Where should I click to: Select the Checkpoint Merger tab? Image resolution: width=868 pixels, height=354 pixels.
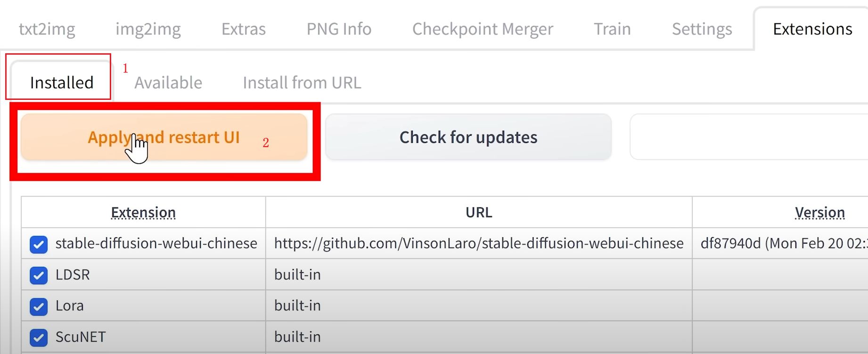click(483, 29)
